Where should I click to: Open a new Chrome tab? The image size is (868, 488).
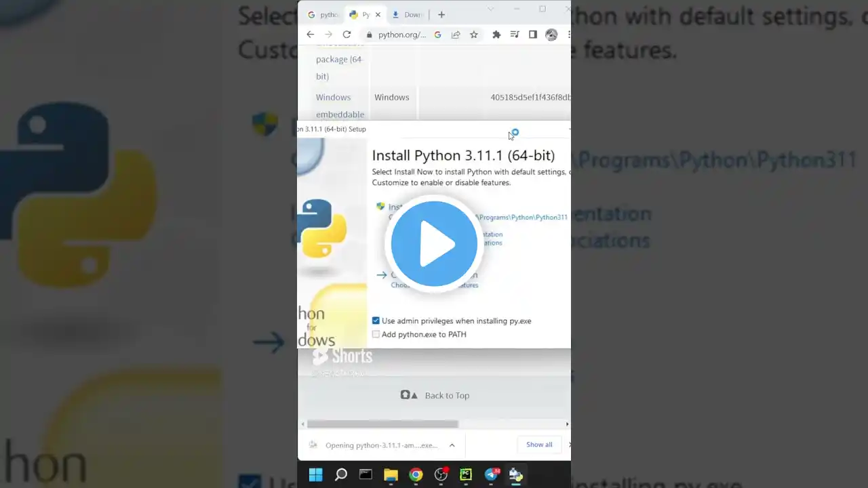pos(441,14)
